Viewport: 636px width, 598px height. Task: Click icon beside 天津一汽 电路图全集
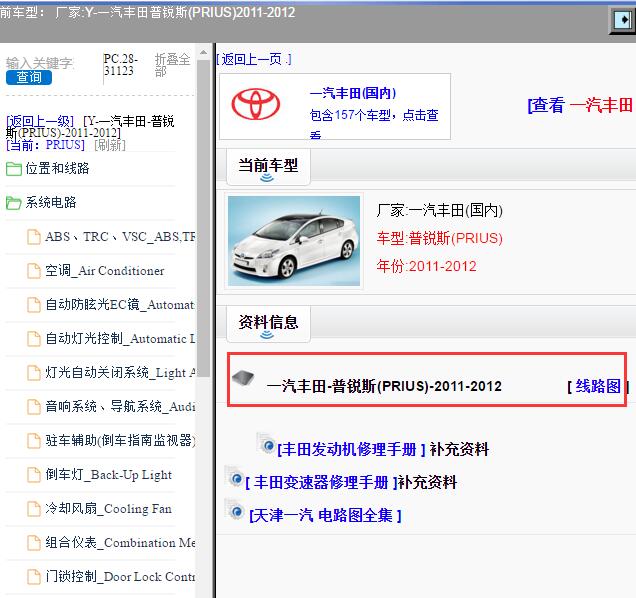pyautogui.click(x=234, y=510)
